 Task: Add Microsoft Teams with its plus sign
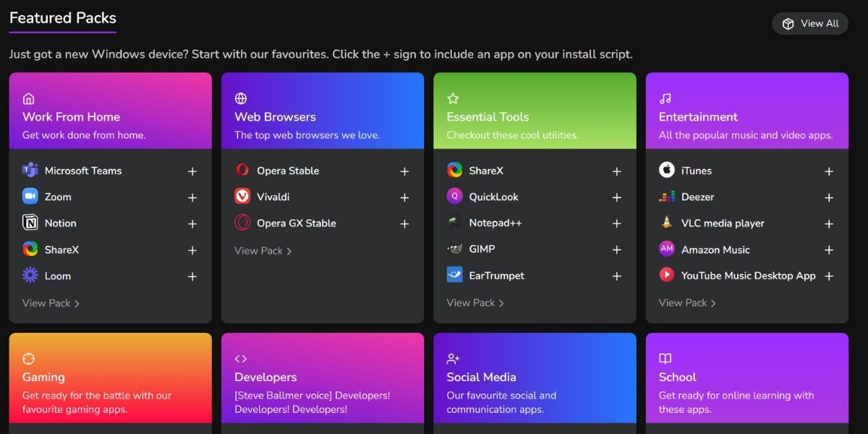click(192, 171)
